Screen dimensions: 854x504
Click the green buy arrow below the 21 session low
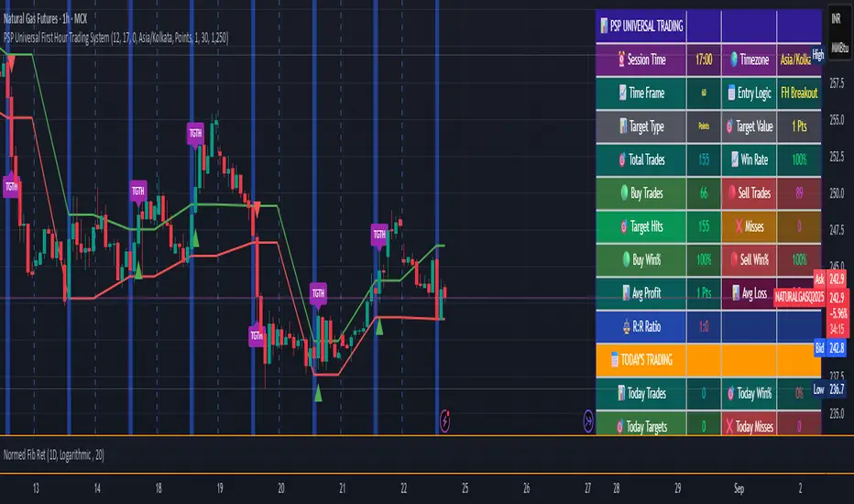pyautogui.click(x=318, y=393)
